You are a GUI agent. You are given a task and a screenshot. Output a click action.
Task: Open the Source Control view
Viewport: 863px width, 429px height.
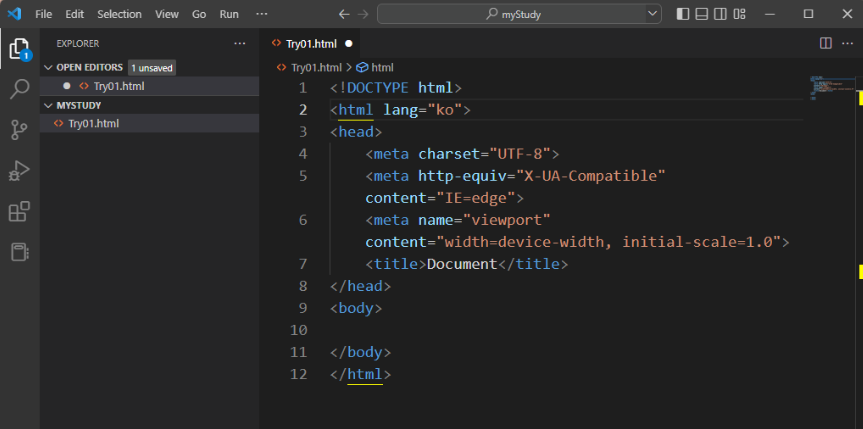point(19,131)
